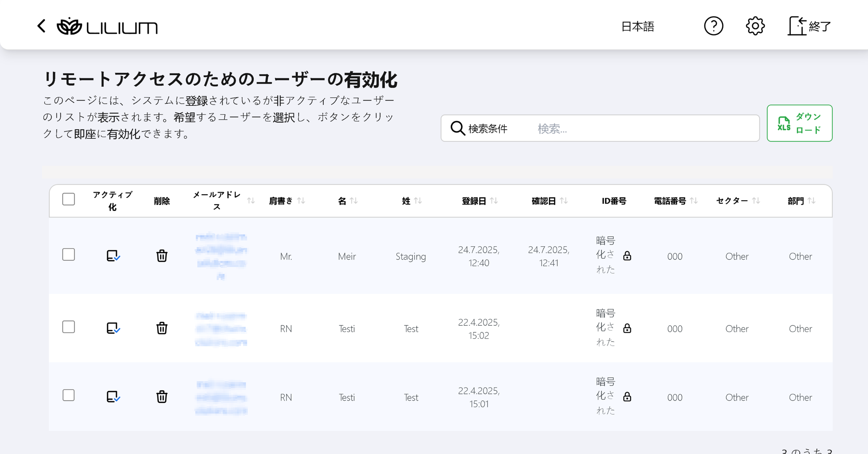Image resolution: width=868 pixels, height=454 pixels.
Task: Open the 日本語 language selector
Action: click(x=637, y=26)
